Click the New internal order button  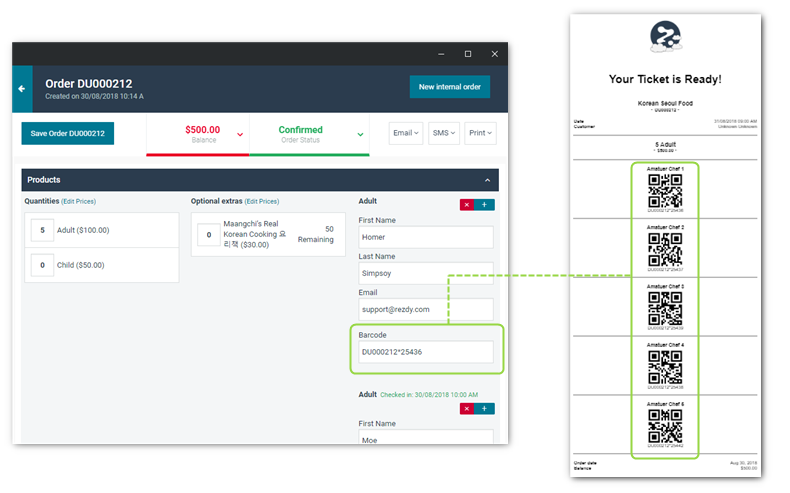coord(449,87)
